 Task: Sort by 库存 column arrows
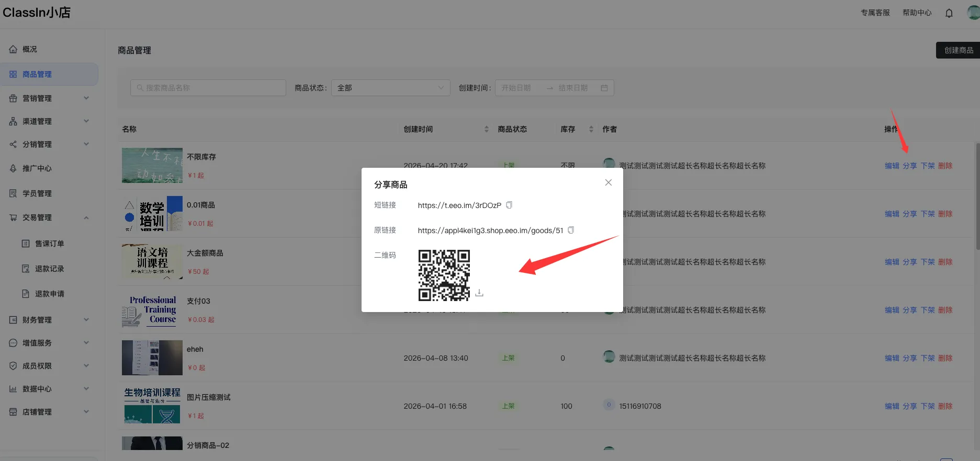point(591,129)
